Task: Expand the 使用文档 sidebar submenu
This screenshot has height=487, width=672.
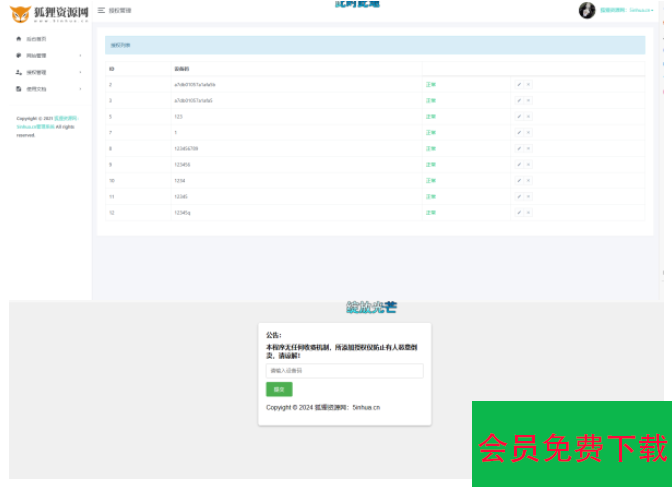Action: [x=80, y=89]
